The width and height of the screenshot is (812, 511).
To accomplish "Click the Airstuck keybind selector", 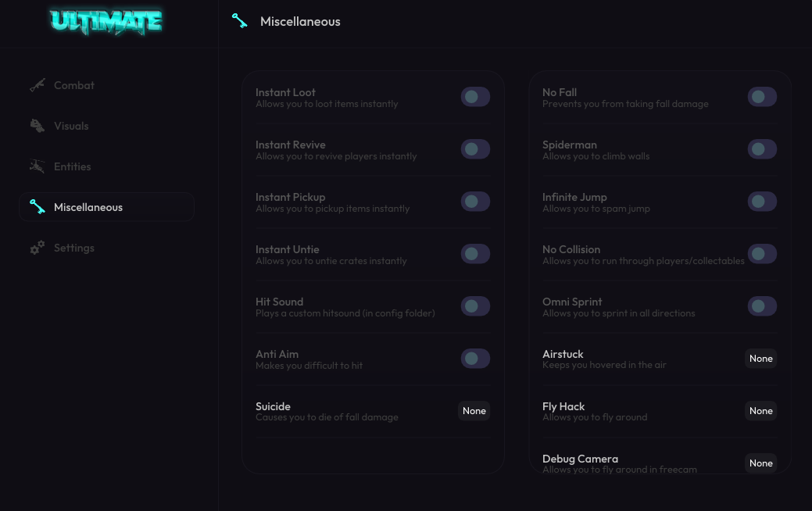I will [760, 358].
